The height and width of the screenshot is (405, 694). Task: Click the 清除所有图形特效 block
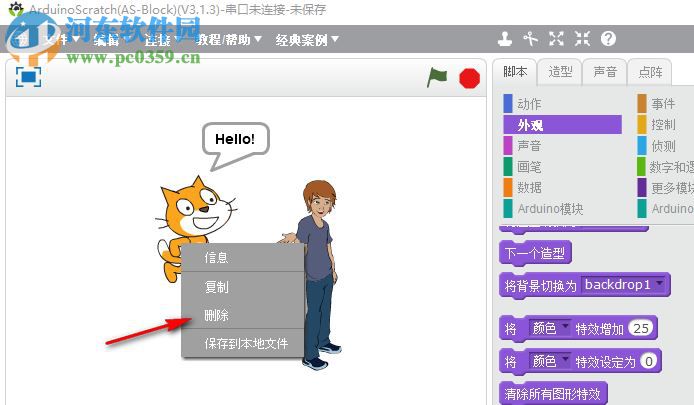(552, 394)
